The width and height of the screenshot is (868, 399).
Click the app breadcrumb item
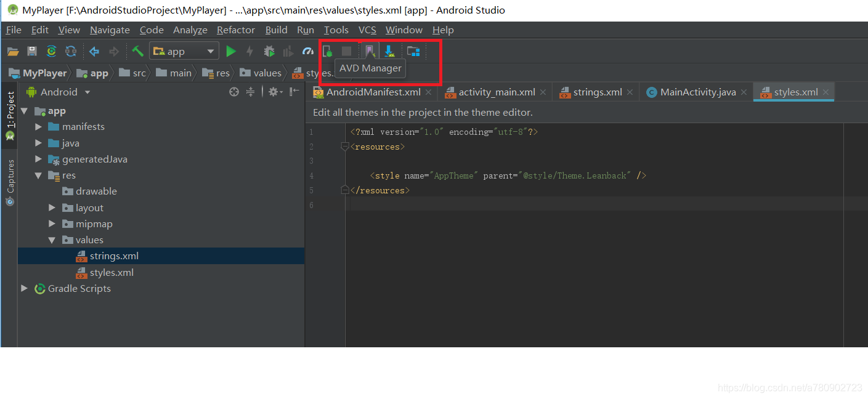pos(92,73)
